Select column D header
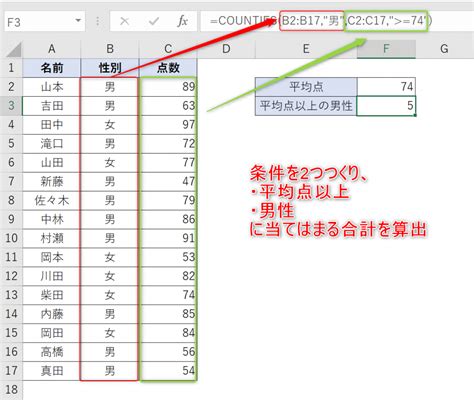 (x=226, y=49)
